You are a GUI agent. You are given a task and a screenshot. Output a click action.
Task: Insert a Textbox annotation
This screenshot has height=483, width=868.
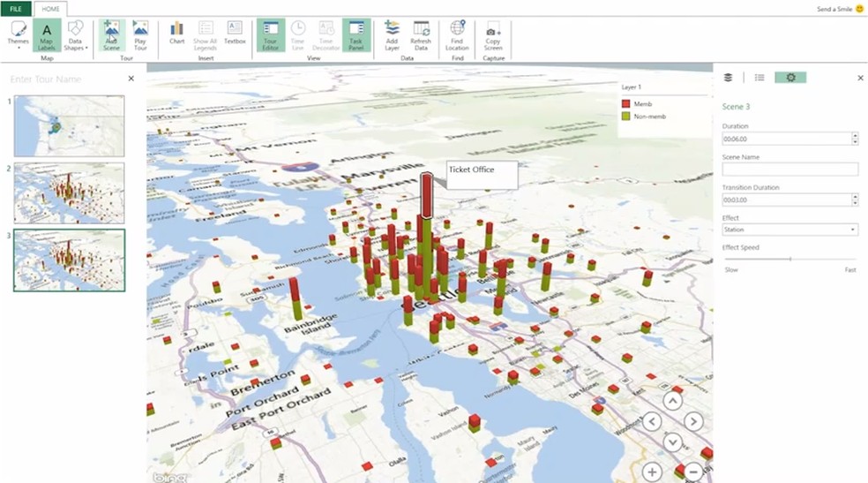coord(235,34)
